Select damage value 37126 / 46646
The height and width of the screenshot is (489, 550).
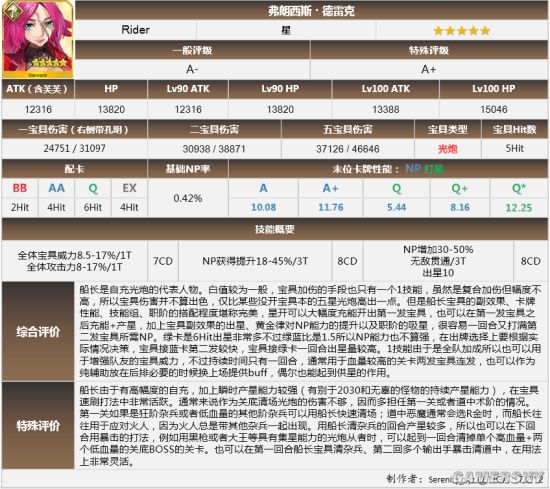348,149
